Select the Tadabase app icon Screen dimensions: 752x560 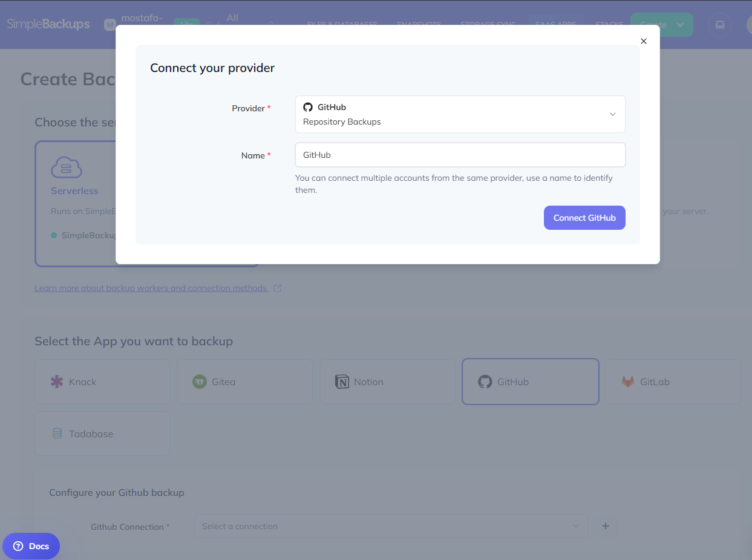(x=57, y=434)
